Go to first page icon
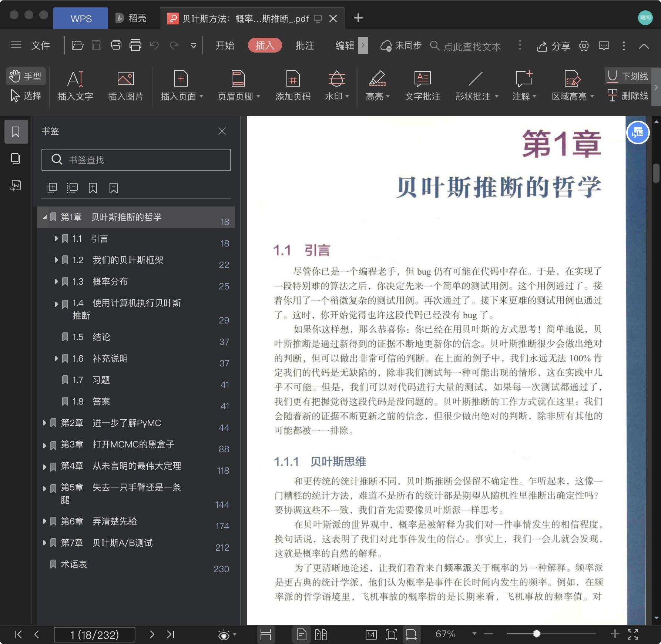This screenshot has height=644, width=661. coord(17,634)
